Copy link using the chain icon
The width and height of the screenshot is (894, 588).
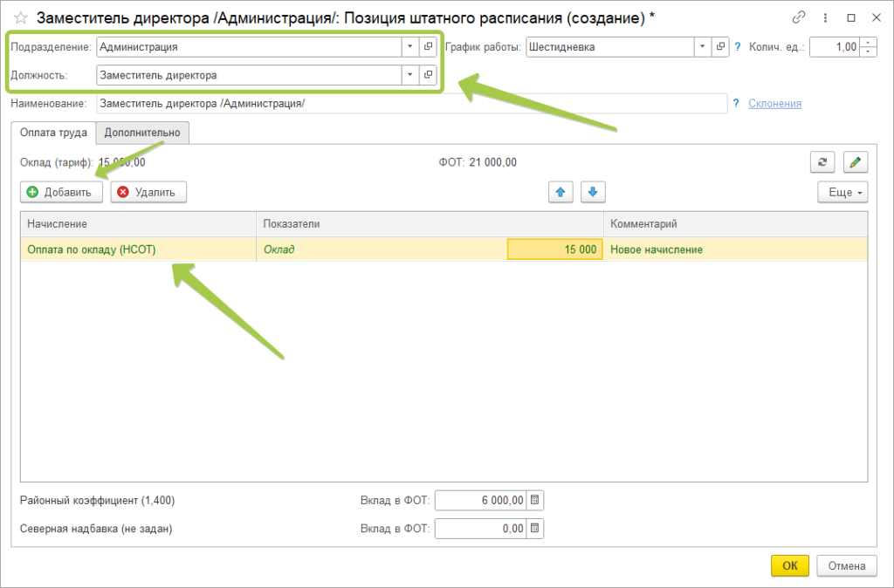coord(798,17)
